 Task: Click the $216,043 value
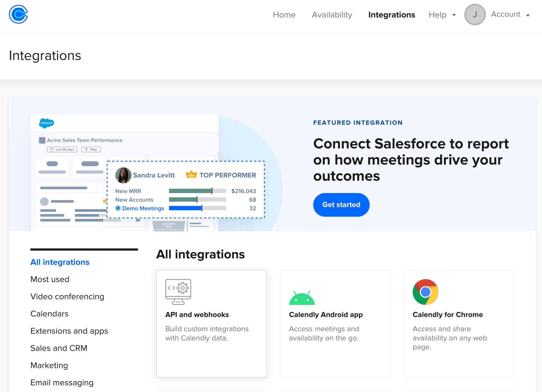[244, 191]
